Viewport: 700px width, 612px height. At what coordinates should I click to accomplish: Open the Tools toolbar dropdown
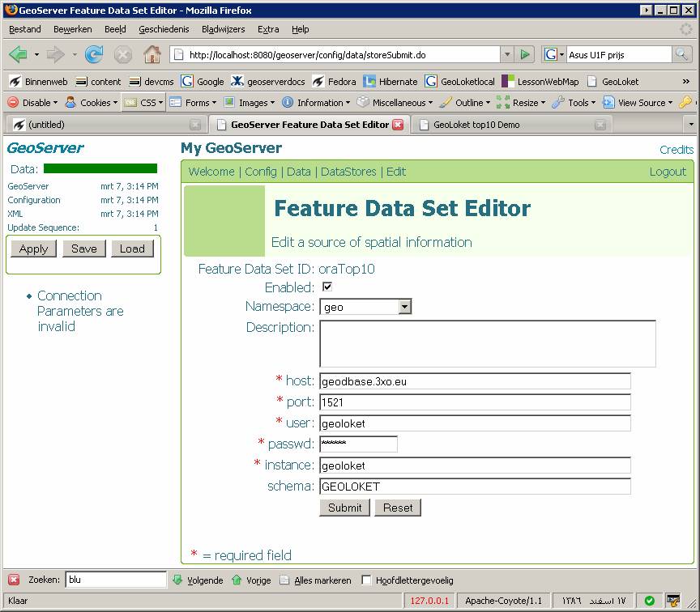tap(574, 103)
